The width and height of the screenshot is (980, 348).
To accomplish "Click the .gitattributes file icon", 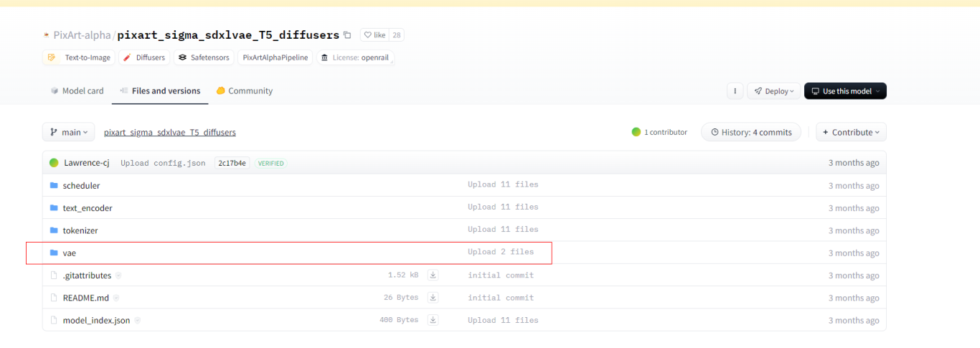I will pyautogui.click(x=54, y=276).
